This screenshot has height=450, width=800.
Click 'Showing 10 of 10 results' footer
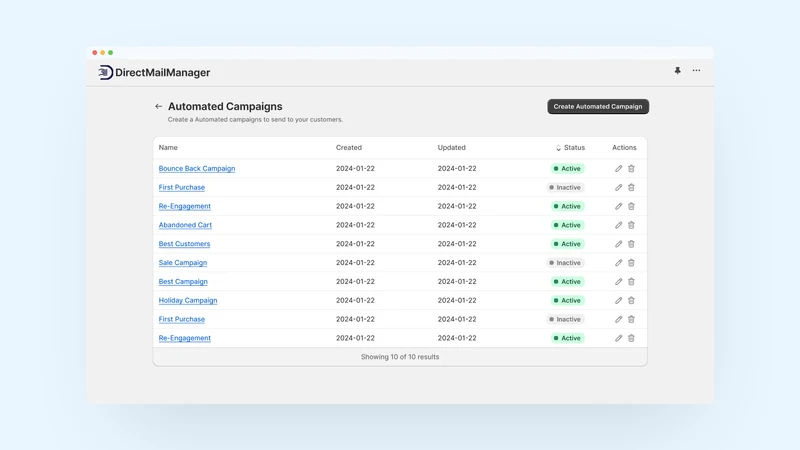(x=400, y=357)
